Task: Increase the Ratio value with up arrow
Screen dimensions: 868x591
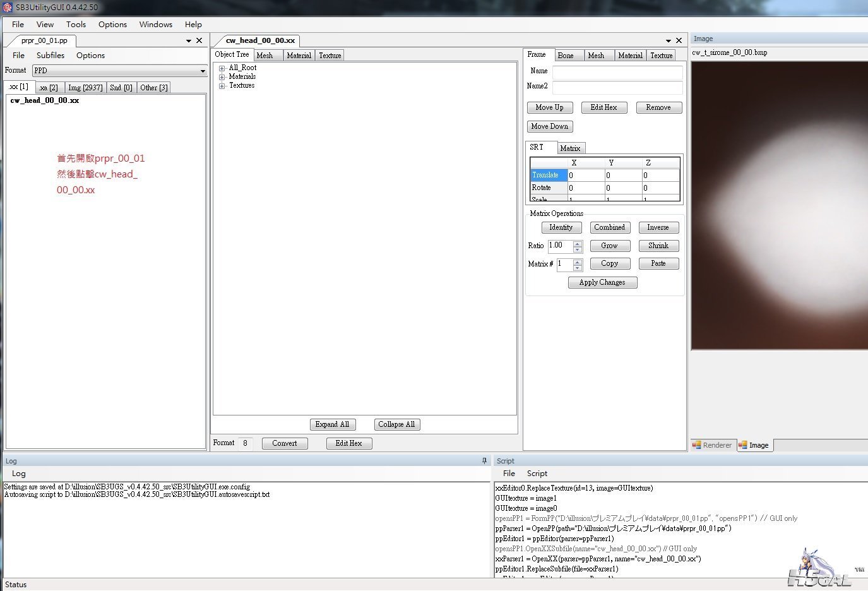Action: click(577, 243)
